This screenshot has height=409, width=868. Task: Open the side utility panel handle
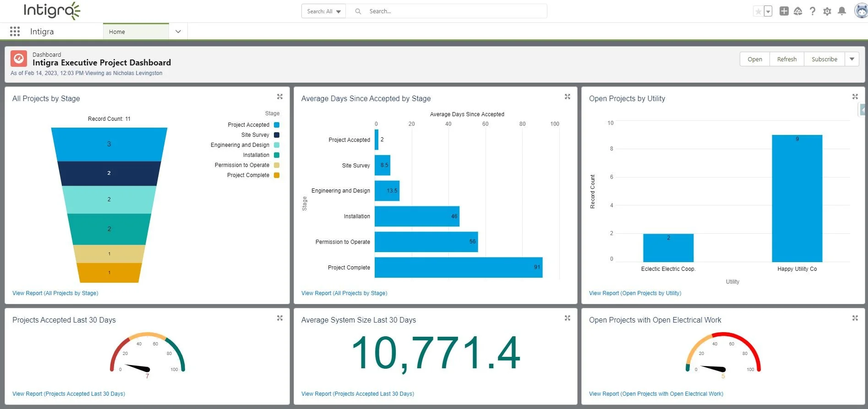click(863, 110)
